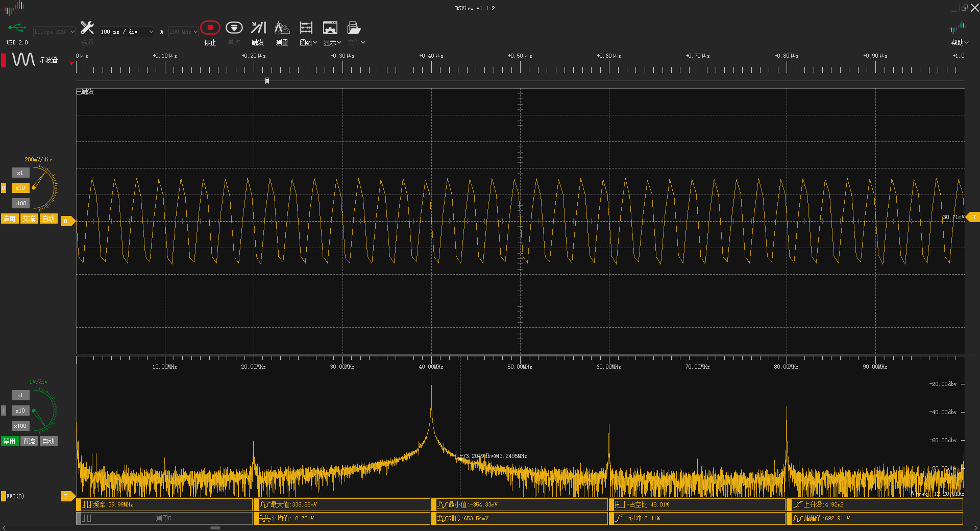Open the 100 ns / div timebase dropdown
This screenshot has height=531, width=980.
(x=127, y=32)
